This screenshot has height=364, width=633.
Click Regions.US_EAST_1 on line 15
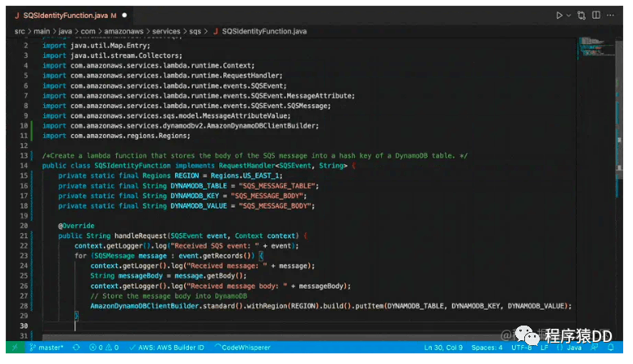tap(245, 176)
